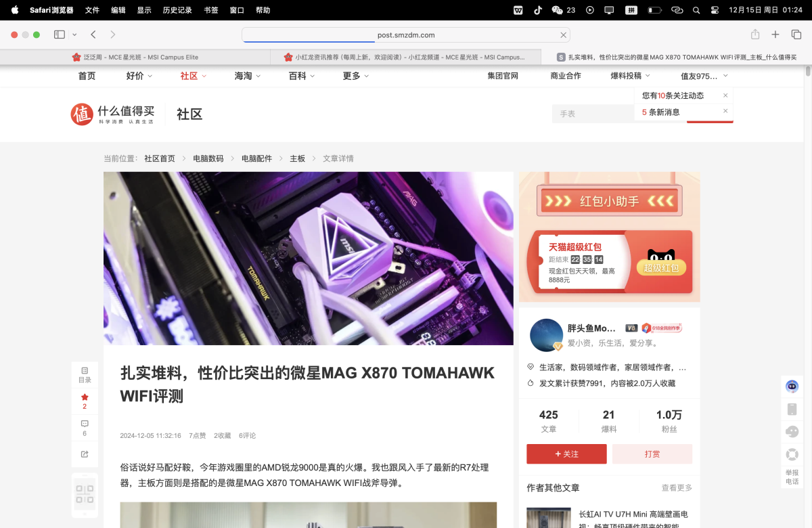Open Control Center icon
Viewport: 812px width, 528px height.
(715, 10)
